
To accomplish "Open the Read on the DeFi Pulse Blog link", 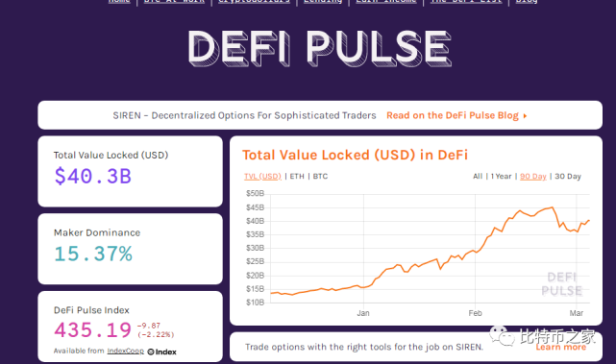I will [453, 115].
